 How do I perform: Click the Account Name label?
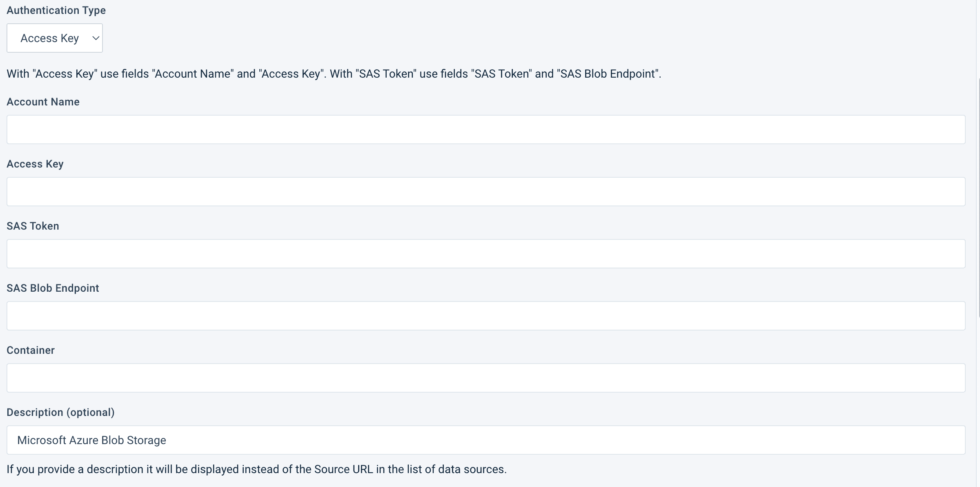click(x=43, y=102)
